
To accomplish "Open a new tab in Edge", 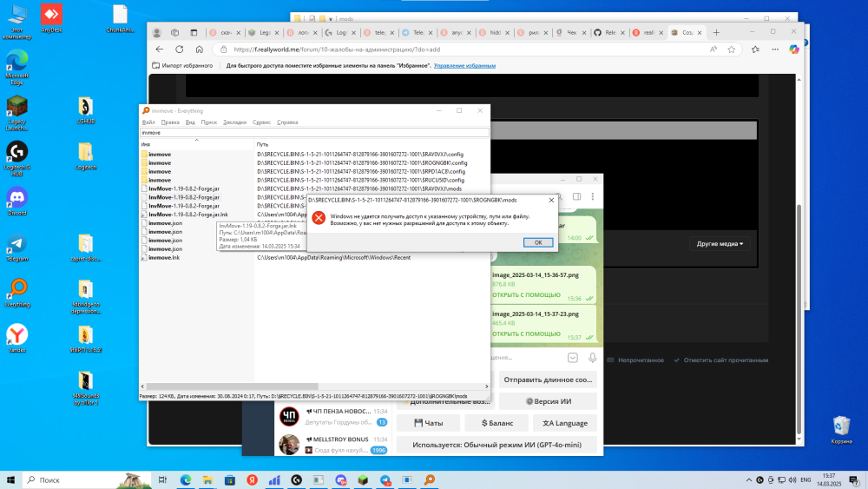I will coord(716,33).
